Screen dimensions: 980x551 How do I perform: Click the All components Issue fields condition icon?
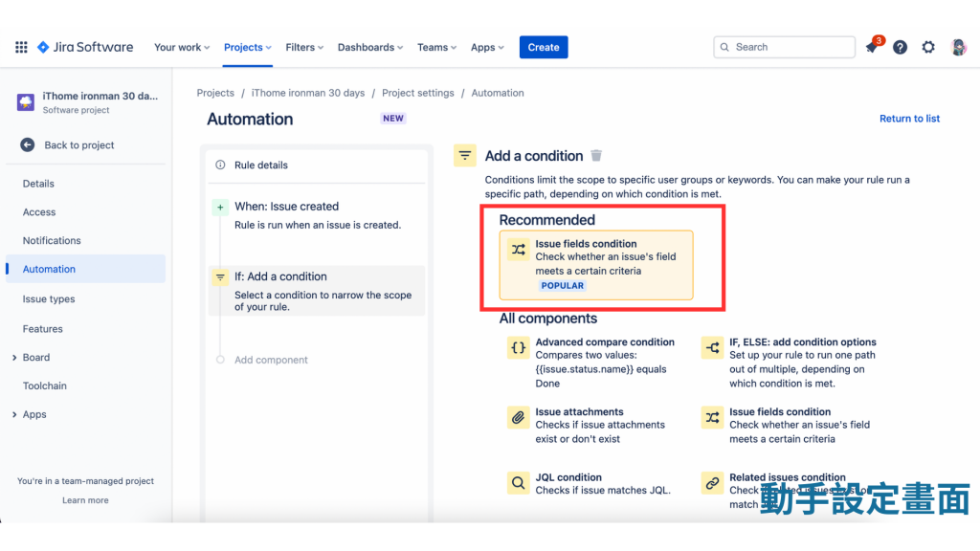click(712, 417)
